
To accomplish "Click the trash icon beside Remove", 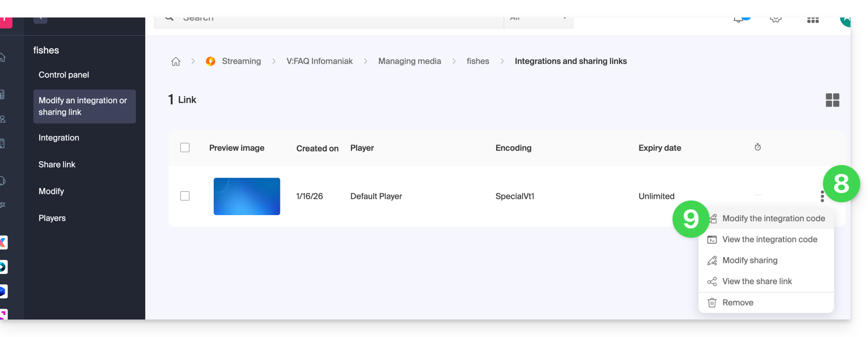I will (712, 303).
